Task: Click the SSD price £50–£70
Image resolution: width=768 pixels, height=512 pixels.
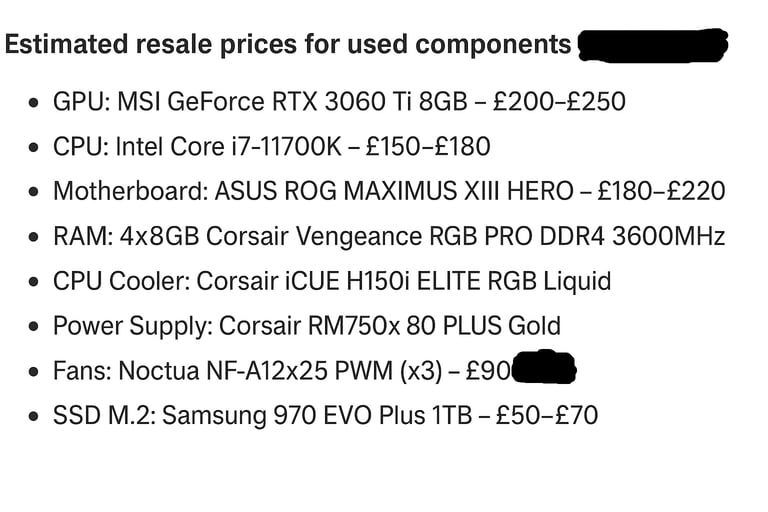Action: (x=547, y=415)
